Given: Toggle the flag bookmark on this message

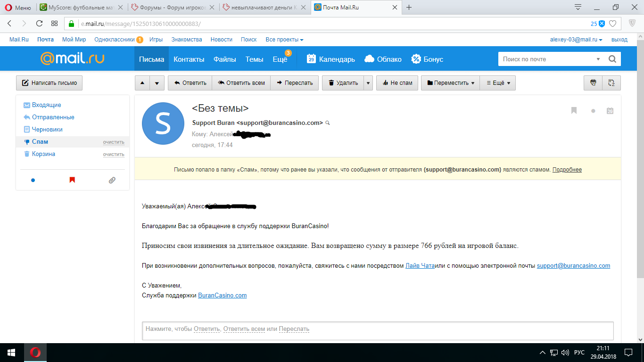Looking at the screenshot, I should pos(574,111).
